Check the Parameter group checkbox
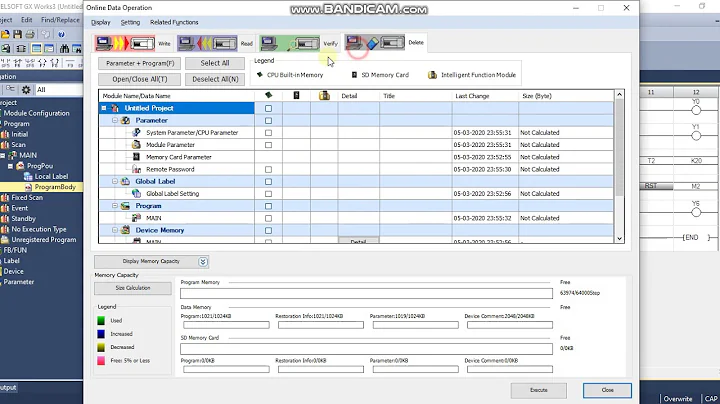This screenshot has height=404, width=720. (268, 121)
